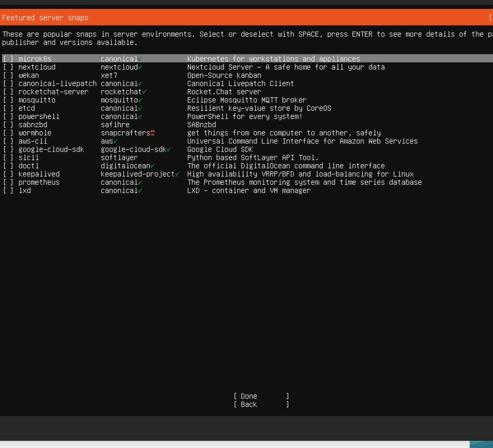Check the slcli snap box
Viewport: 493px width, 448px height.
coord(8,158)
